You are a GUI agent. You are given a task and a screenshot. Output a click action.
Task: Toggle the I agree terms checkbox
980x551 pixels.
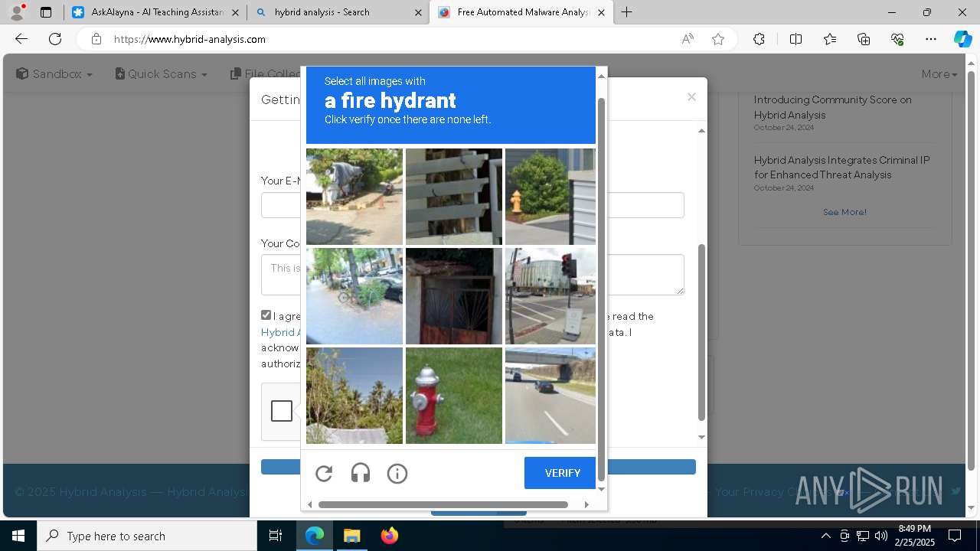[x=266, y=315]
